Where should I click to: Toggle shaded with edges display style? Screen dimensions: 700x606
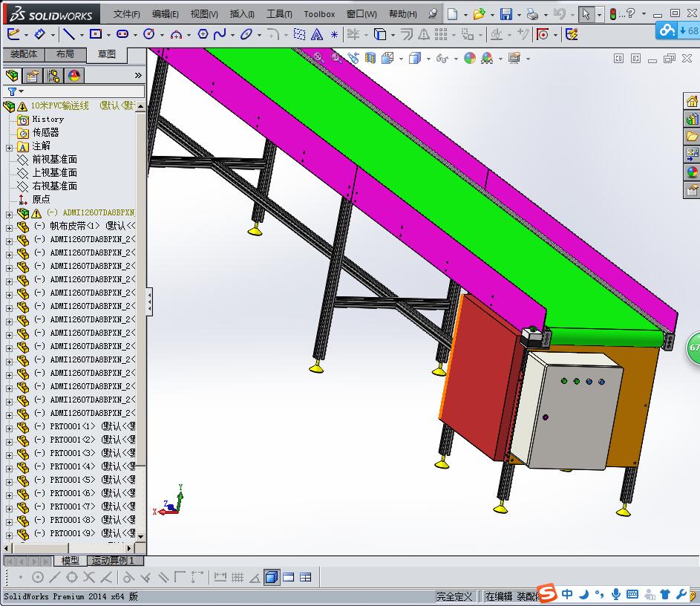coord(414,57)
